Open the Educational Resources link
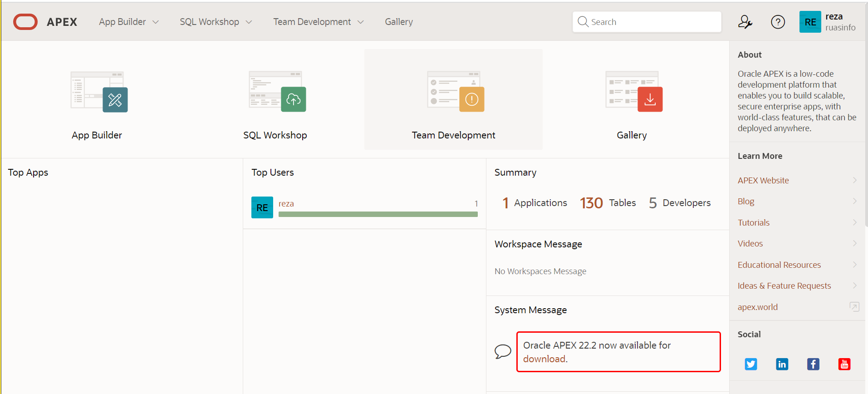868x394 pixels. 779,265
